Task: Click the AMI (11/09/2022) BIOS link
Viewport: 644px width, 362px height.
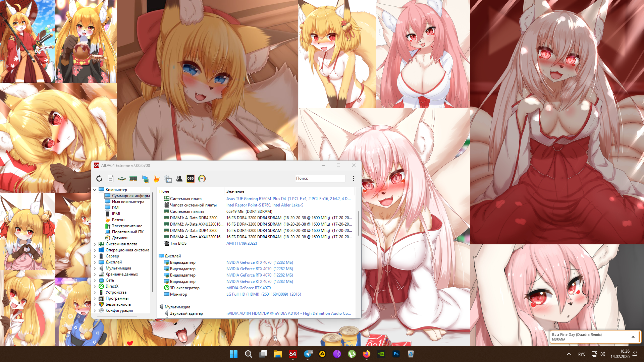Action: tap(241, 243)
